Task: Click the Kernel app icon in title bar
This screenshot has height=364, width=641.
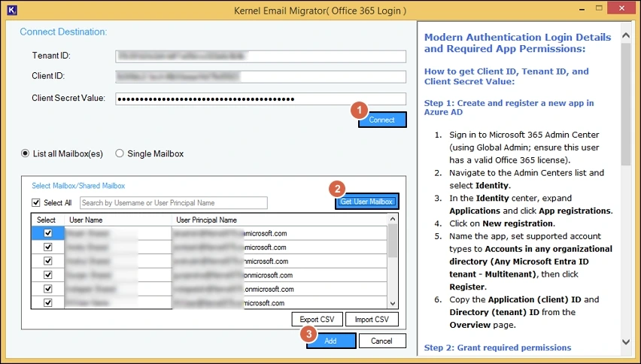Action: pyautogui.click(x=12, y=9)
